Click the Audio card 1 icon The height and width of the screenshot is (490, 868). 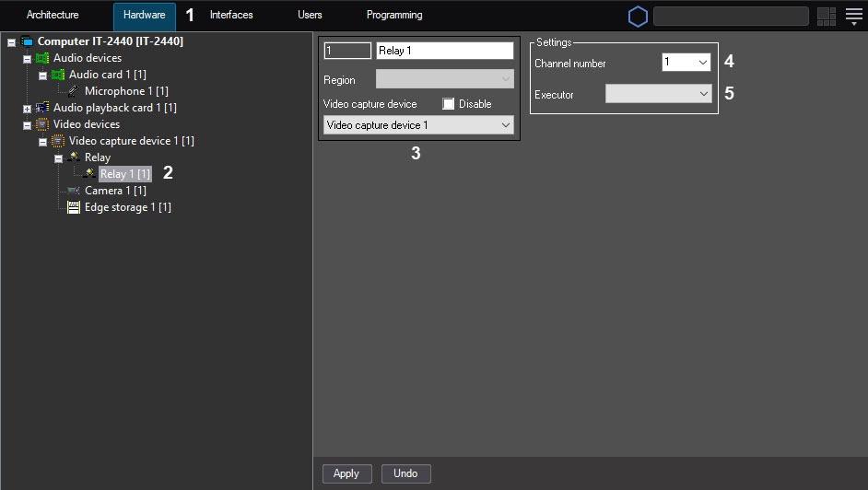tap(58, 75)
